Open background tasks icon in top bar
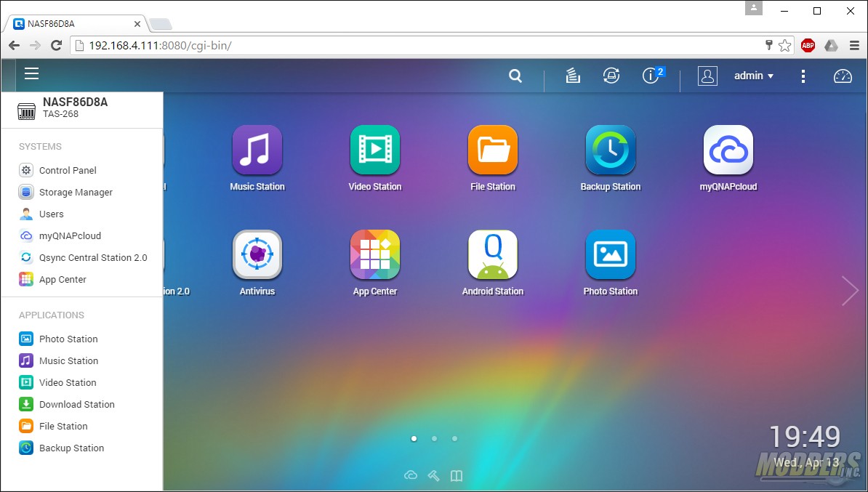 [x=573, y=76]
